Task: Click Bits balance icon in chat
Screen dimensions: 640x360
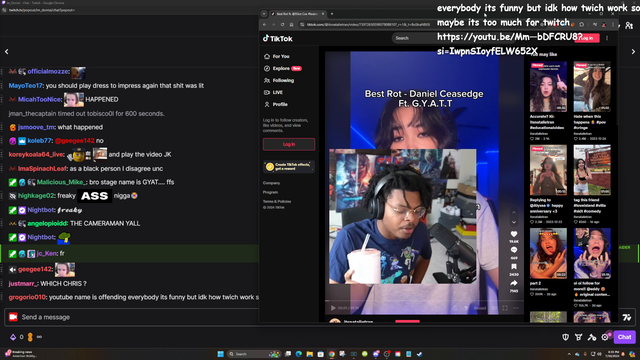Action: 13,337
